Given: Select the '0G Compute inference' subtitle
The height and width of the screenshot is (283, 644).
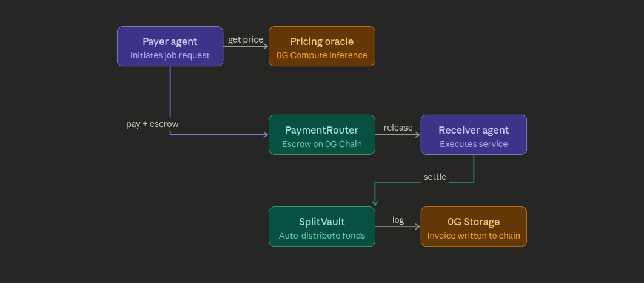Looking at the screenshot, I should 321,55.
